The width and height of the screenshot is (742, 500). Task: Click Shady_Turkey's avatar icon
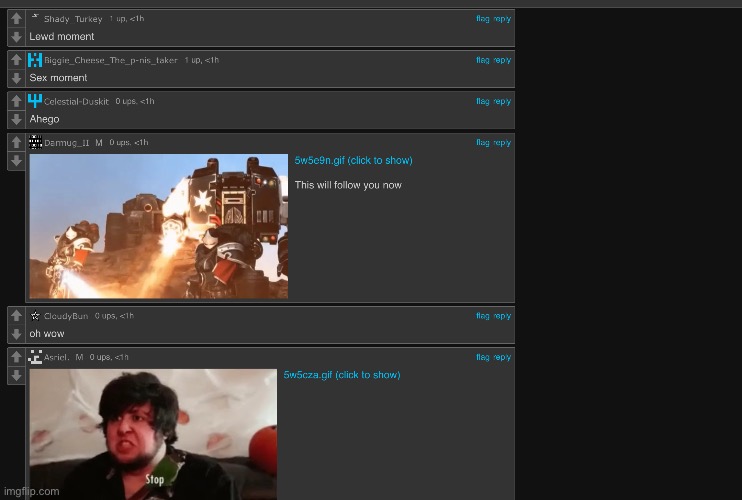[35, 18]
